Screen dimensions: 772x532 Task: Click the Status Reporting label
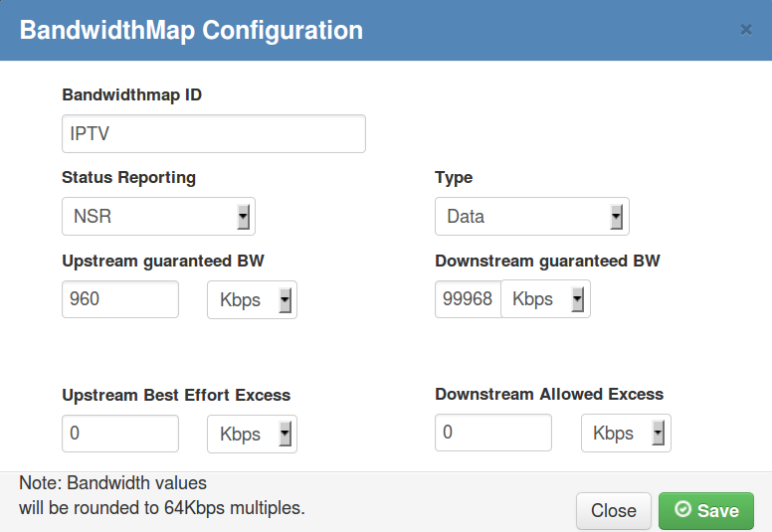129,178
